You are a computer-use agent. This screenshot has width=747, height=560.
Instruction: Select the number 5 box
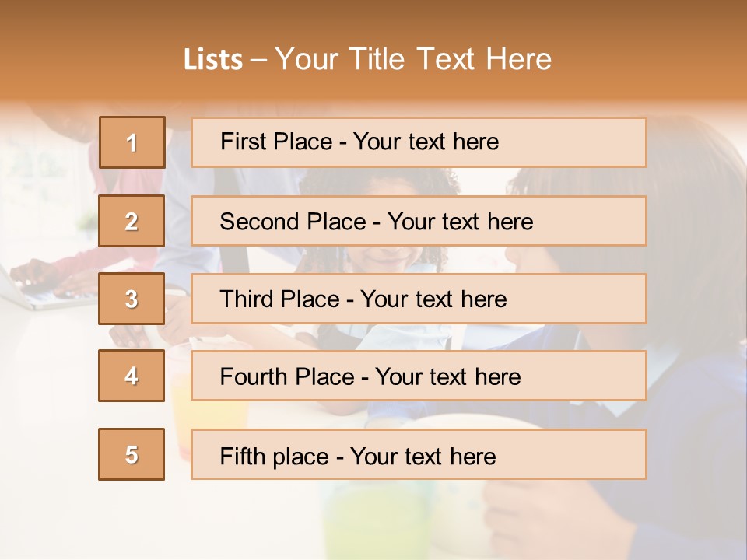coord(132,454)
